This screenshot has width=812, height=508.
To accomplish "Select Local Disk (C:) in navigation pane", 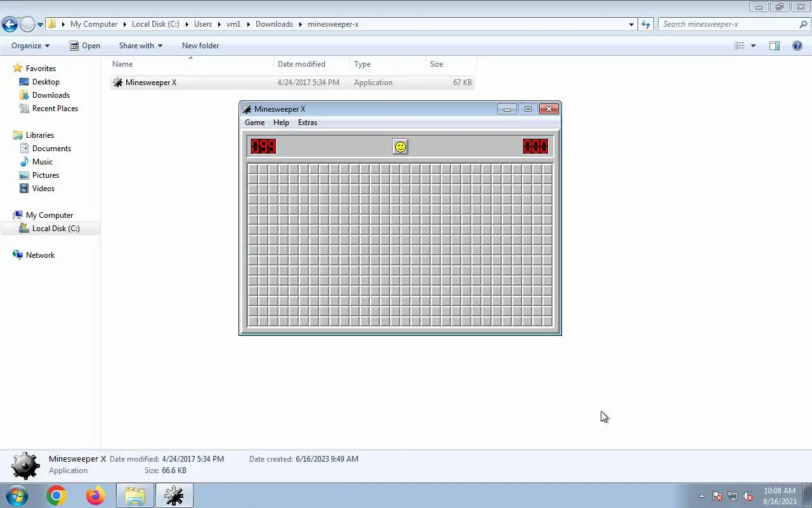I will 56,229.
